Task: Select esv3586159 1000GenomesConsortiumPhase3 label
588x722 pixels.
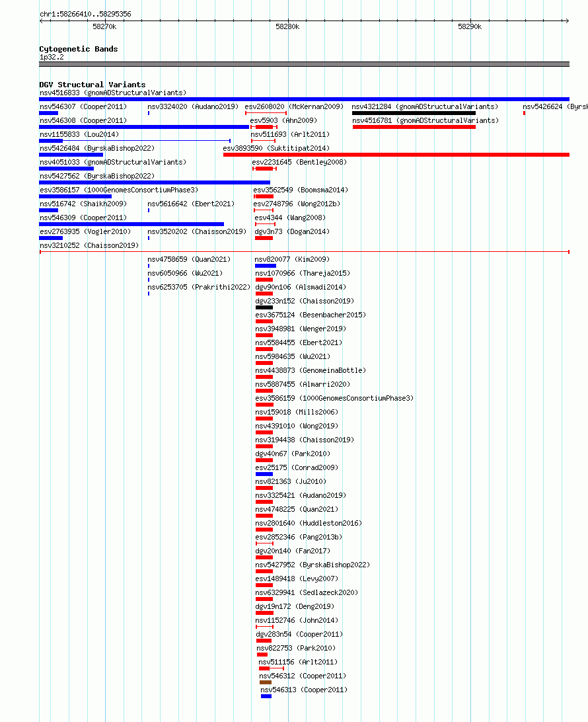Action: [334, 397]
